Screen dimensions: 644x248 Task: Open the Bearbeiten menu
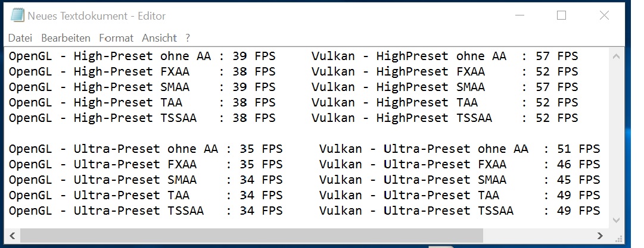(x=66, y=38)
